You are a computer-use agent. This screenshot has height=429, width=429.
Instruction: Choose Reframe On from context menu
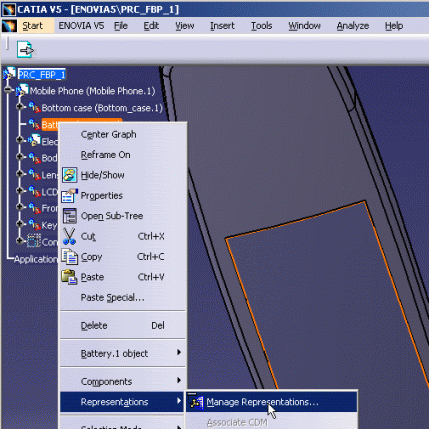tap(122, 155)
